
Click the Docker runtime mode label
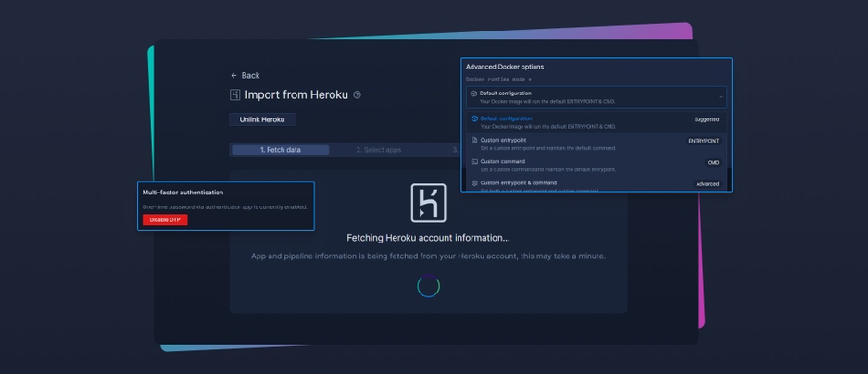tap(498, 79)
